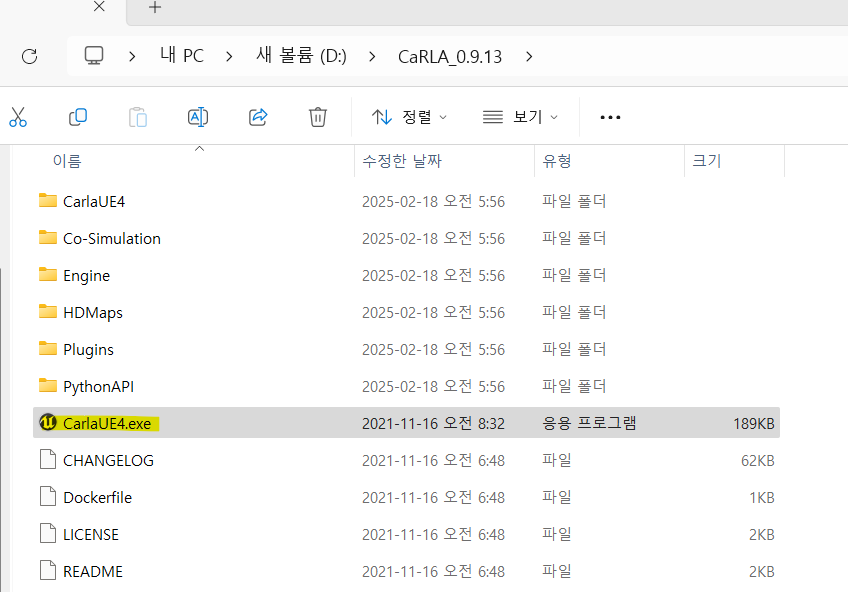Select the Engine folder name
The height and width of the screenshot is (592, 848).
[x=87, y=276]
